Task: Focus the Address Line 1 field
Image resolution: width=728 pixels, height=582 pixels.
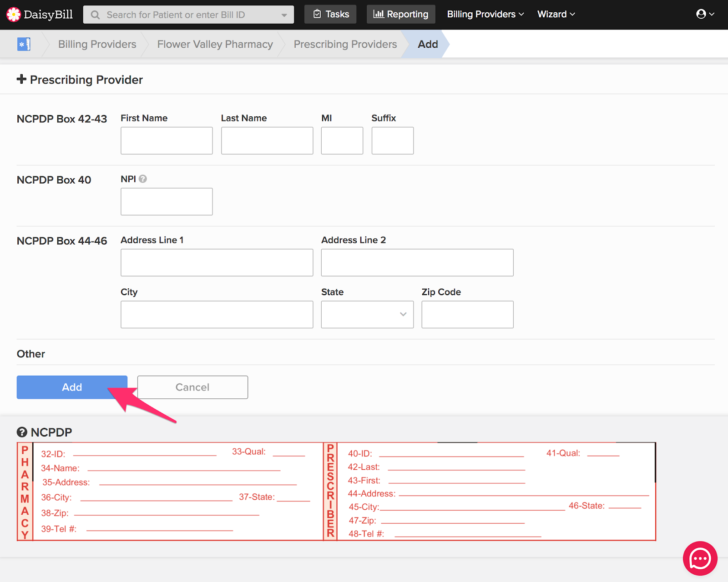Action: click(x=217, y=262)
